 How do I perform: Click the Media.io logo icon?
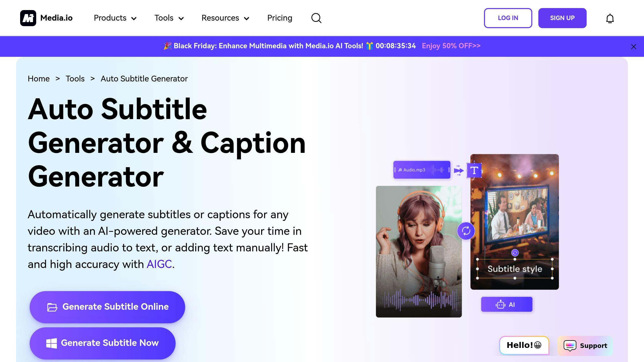click(28, 18)
